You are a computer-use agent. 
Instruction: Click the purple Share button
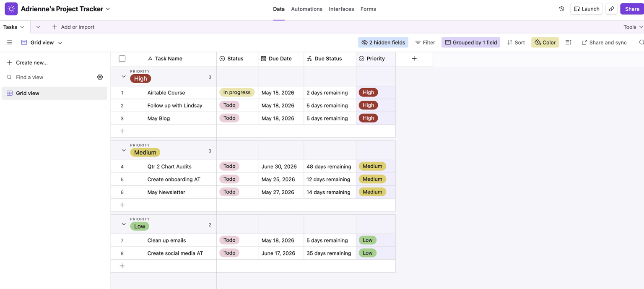click(x=632, y=9)
